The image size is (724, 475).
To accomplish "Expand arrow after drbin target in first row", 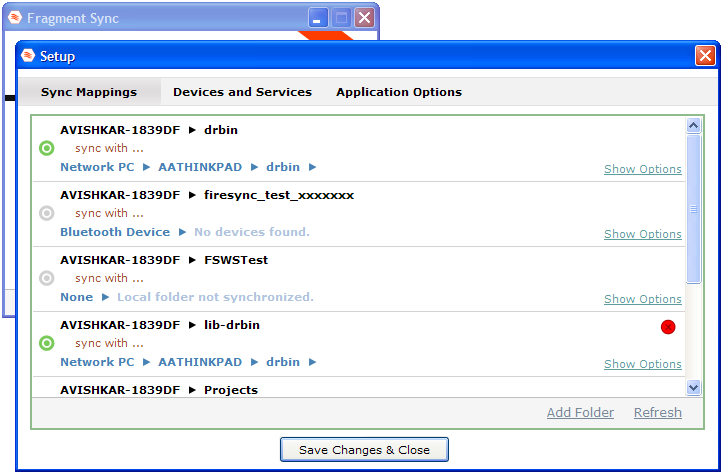I will [x=313, y=167].
